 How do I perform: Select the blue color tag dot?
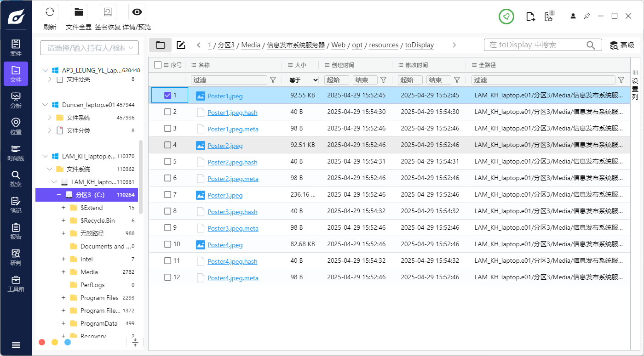[x=68, y=342]
